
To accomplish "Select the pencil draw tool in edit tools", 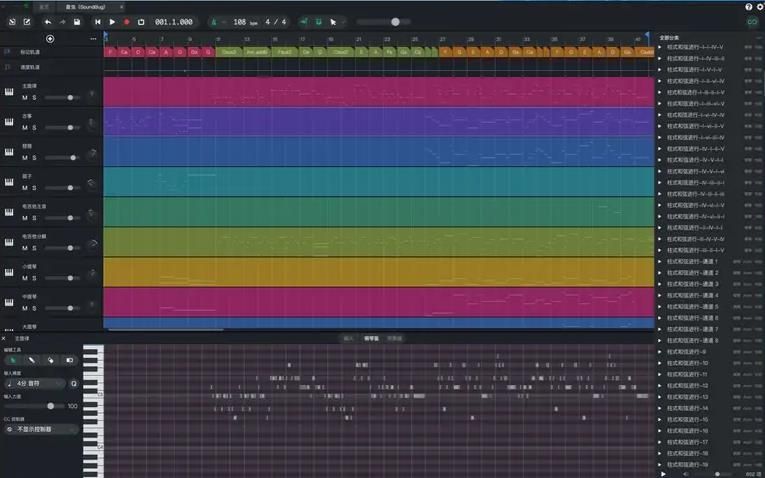I will [32, 360].
